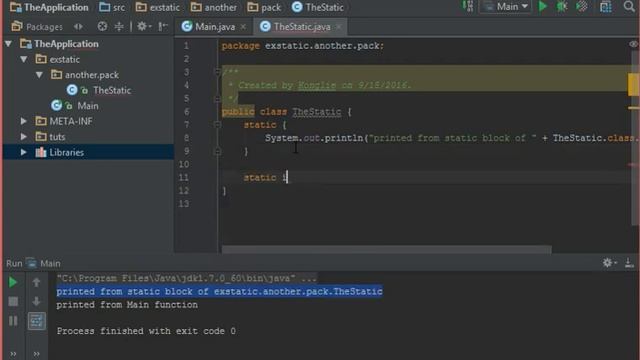Click highlighted static block output line
The height and width of the screenshot is (360, 640).
tap(220, 291)
